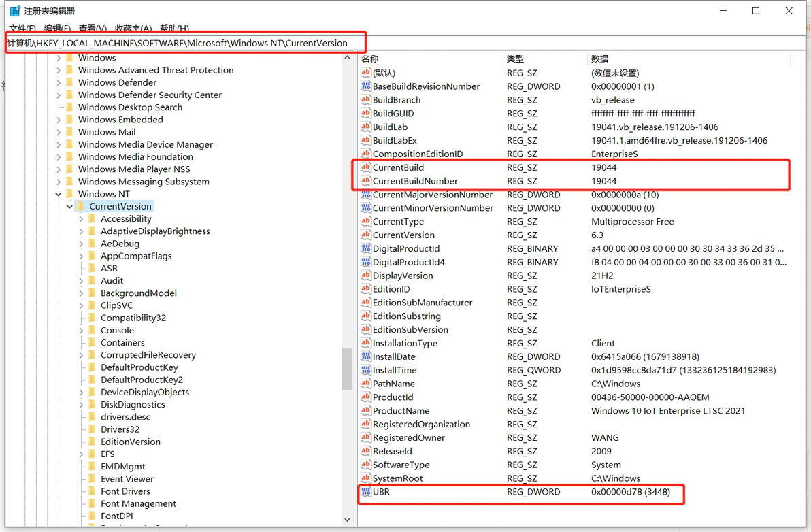Select the Windows Advanced Threat Protection key
Image resolution: width=811 pixels, height=532 pixels.
(156, 70)
